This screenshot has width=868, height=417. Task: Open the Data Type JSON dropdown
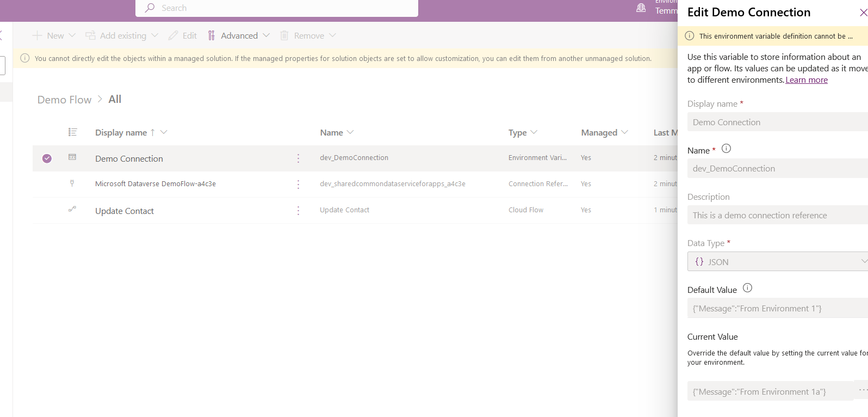coord(778,261)
